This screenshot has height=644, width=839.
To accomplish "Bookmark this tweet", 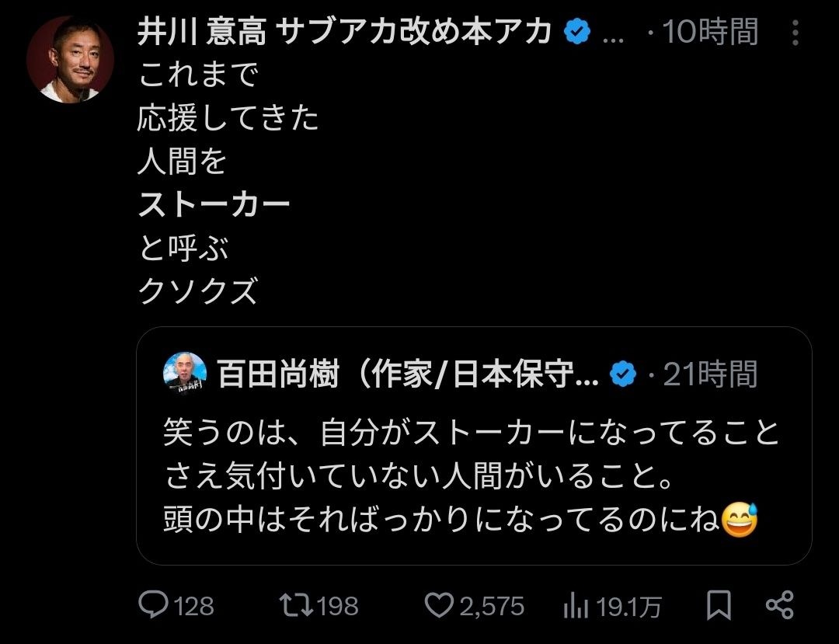I will (719, 605).
